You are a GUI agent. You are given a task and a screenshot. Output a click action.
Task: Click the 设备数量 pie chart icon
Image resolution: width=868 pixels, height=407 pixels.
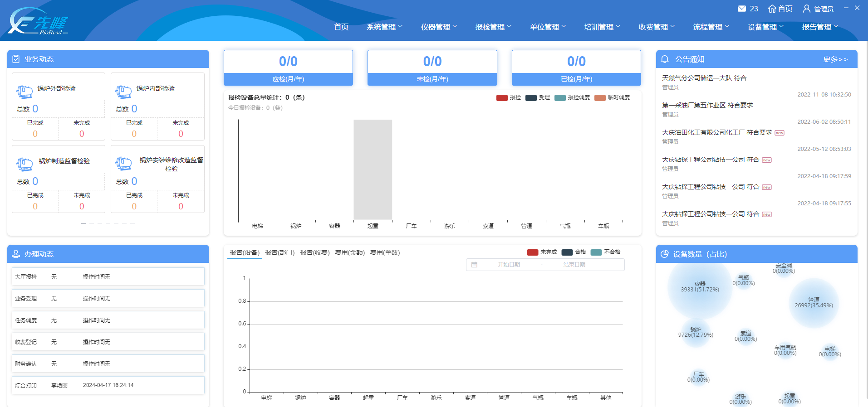(x=665, y=254)
